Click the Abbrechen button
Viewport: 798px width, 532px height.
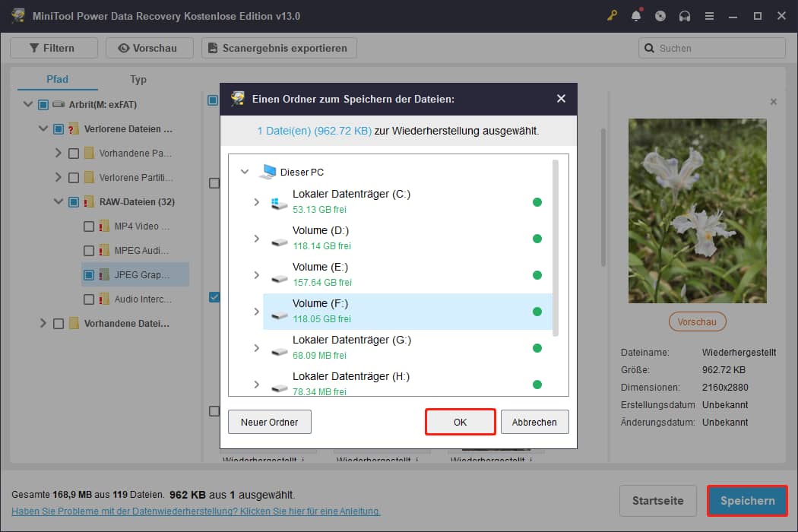click(x=534, y=422)
